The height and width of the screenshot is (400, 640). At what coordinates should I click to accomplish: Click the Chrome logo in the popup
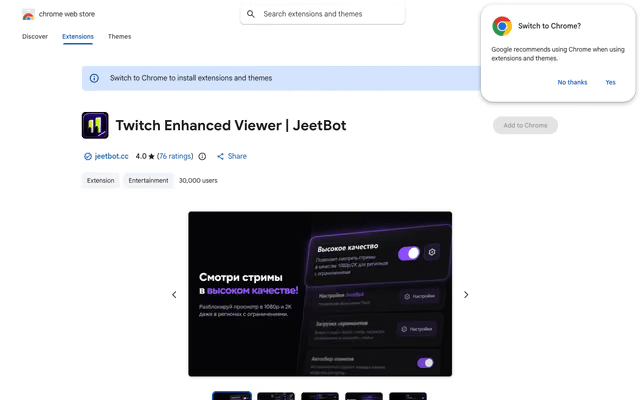[502, 26]
